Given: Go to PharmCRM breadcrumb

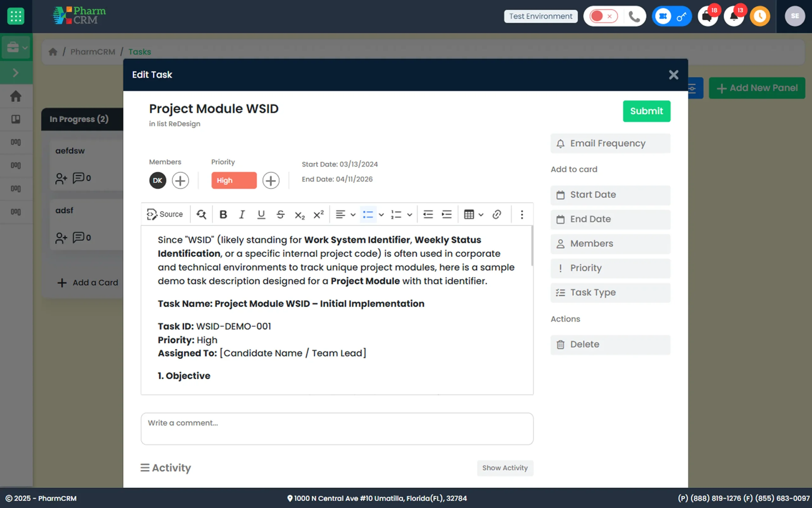Looking at the screenshot, I should [93, 52].
